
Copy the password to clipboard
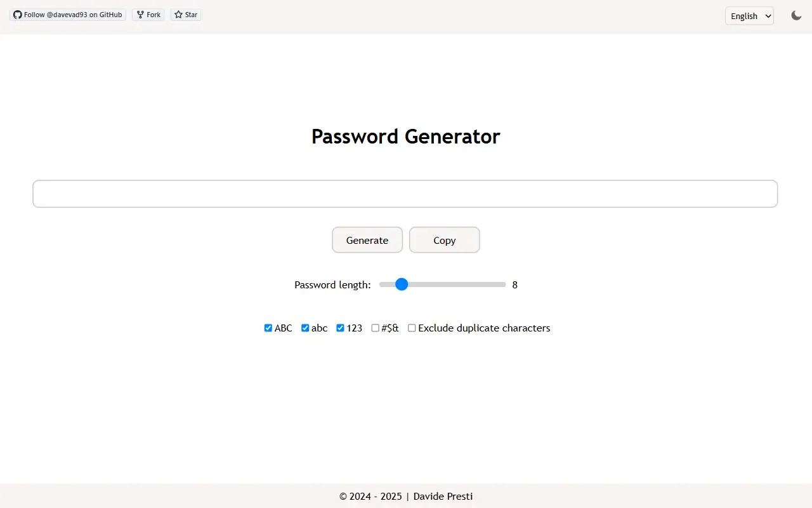pyautogui.click(x=445, y=240)
